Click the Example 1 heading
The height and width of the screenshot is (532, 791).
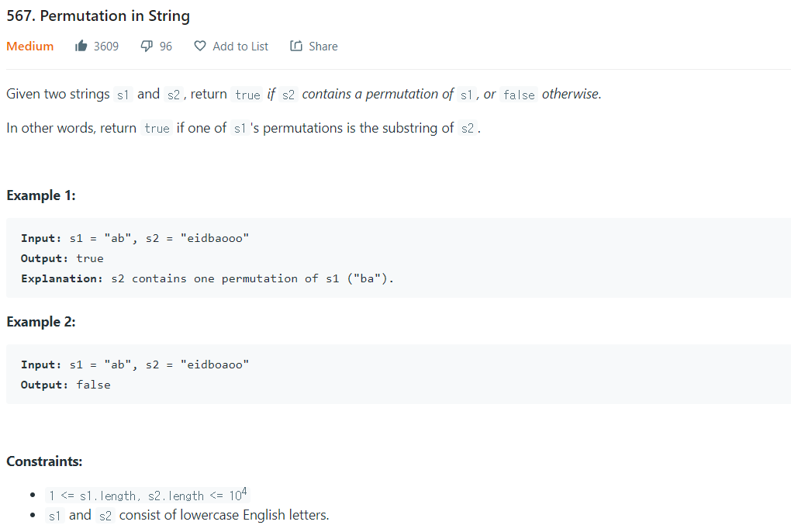click(41, 195)
